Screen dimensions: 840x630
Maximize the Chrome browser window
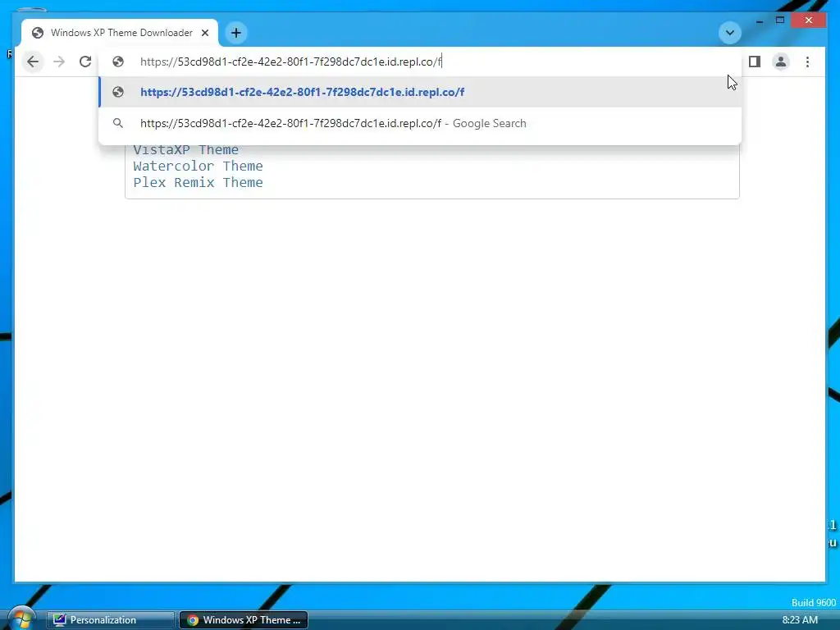click(x=780, y=21)
